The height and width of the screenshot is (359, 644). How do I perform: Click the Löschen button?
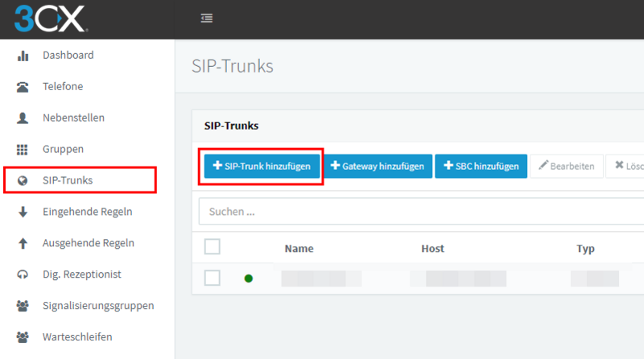[625, 167]
